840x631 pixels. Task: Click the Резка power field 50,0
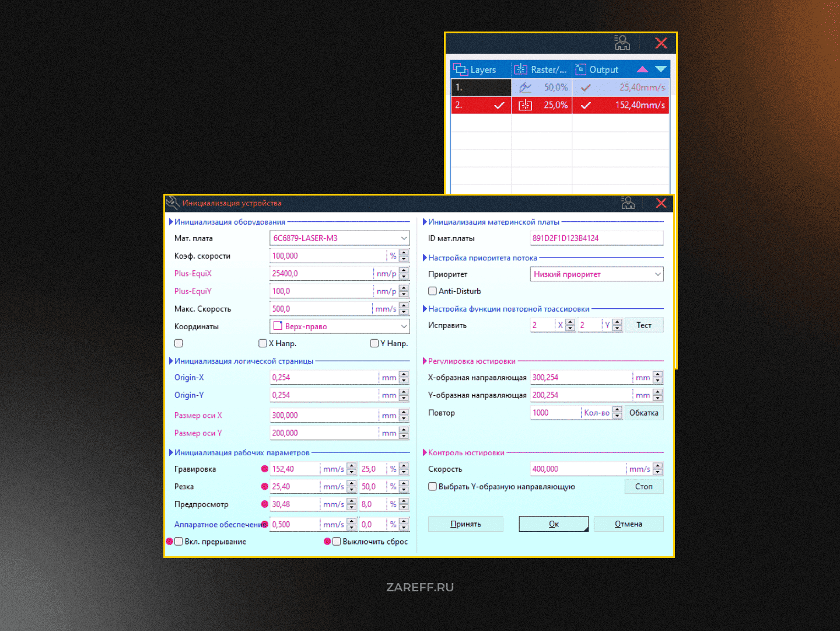[x=372, y=486]
